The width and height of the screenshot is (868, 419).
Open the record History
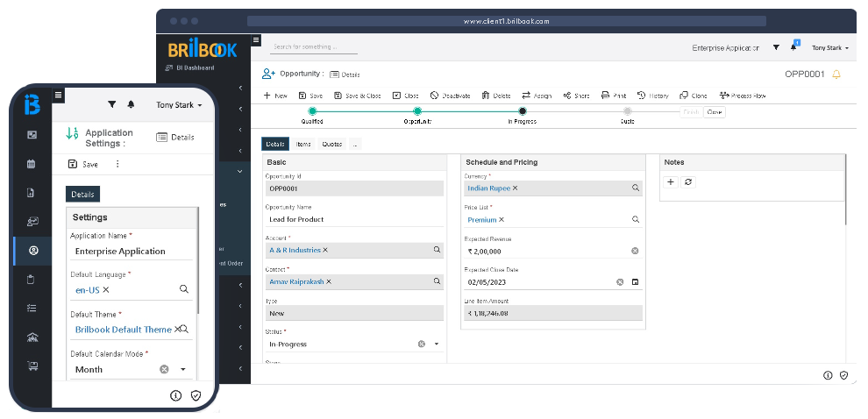[652, 96]
